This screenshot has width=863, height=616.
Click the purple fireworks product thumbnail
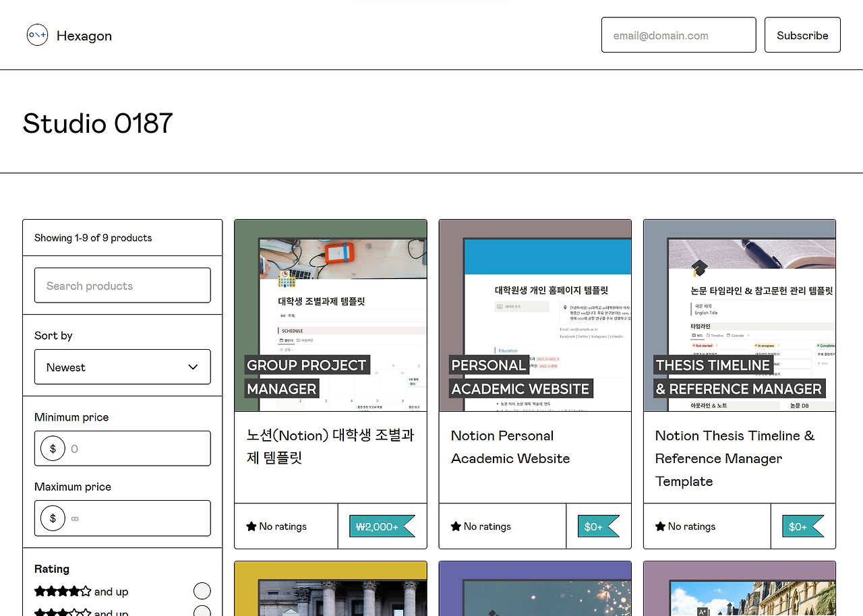535,588
